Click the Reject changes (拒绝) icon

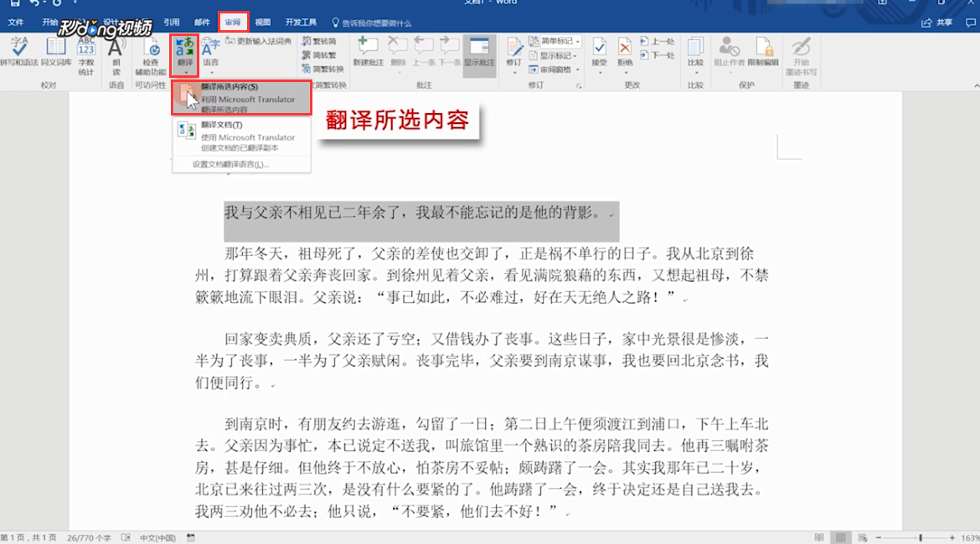(x=625, y=48)
